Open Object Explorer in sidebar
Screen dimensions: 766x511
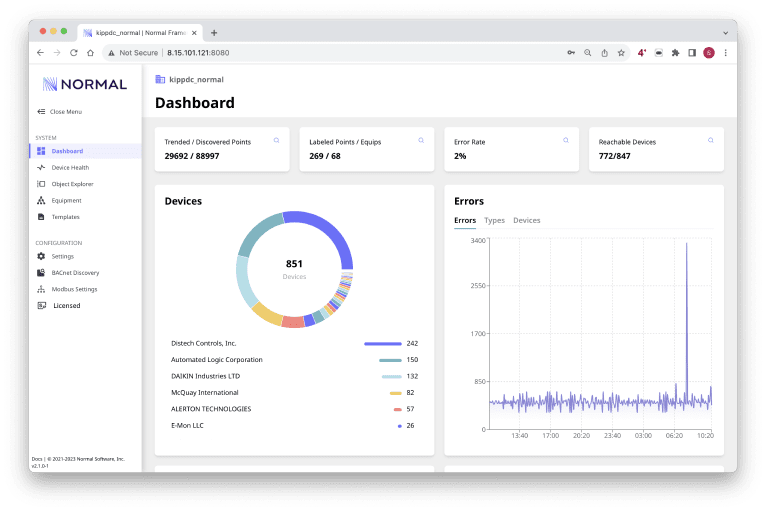[72, 184]
